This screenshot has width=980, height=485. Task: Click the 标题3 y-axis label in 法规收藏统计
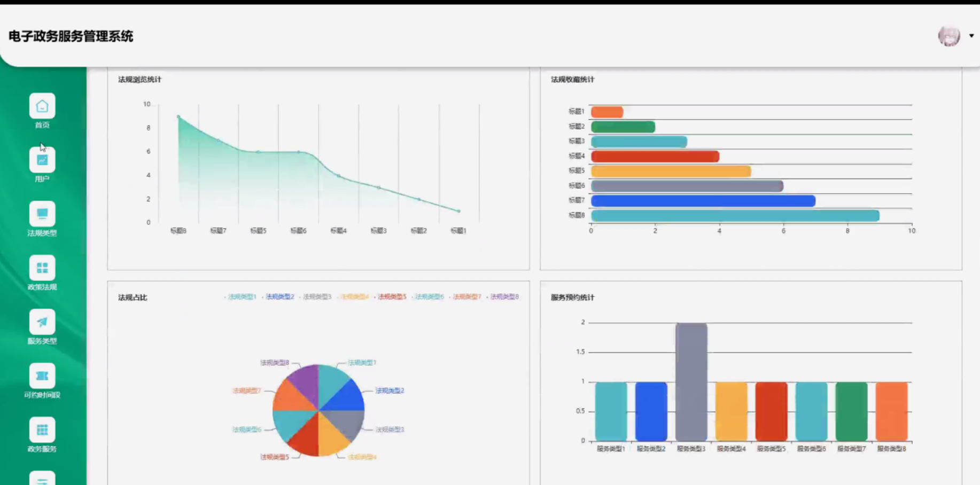(x=577, y=141)
